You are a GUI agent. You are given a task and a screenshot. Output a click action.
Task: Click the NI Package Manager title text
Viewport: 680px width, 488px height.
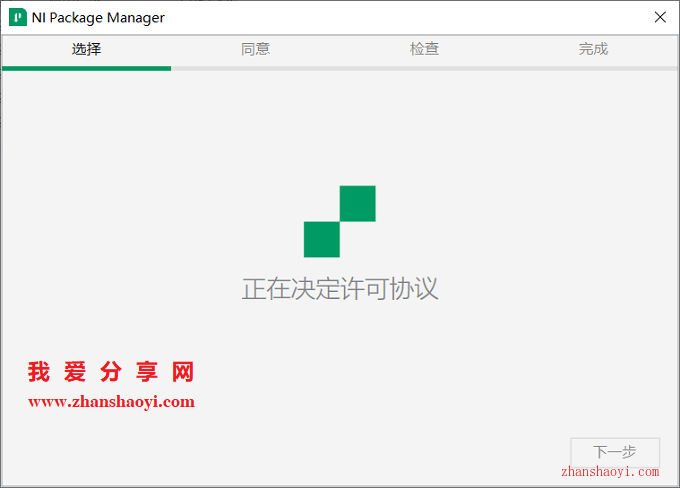click(98, 17)
